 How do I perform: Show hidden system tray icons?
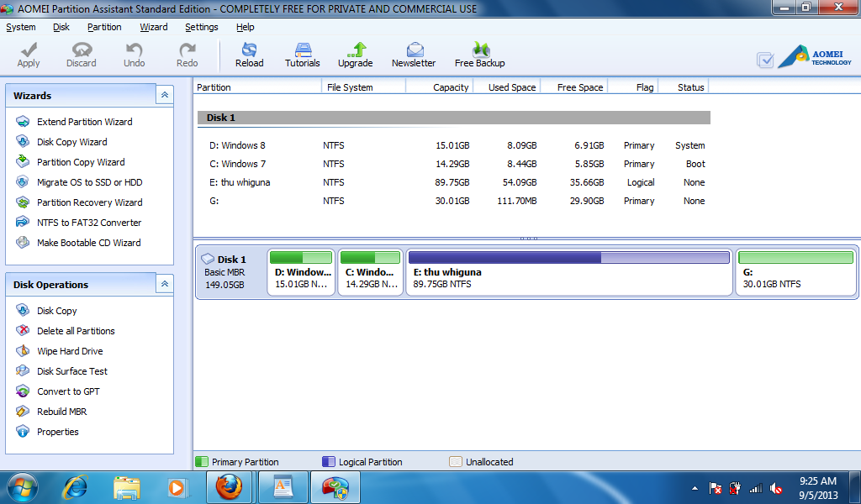695,487
